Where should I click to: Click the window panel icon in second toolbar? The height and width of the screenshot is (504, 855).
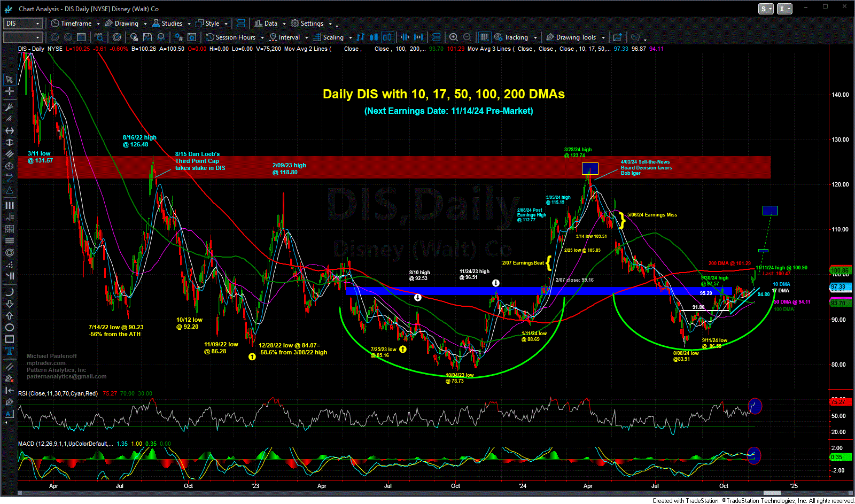coord(81,37)
